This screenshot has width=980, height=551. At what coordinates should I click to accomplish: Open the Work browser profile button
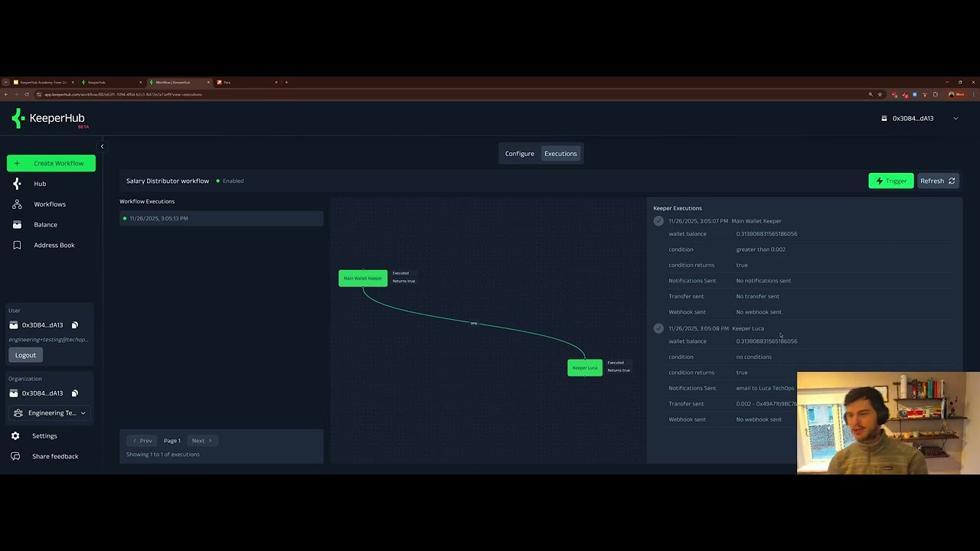click(x=956, y=94)
